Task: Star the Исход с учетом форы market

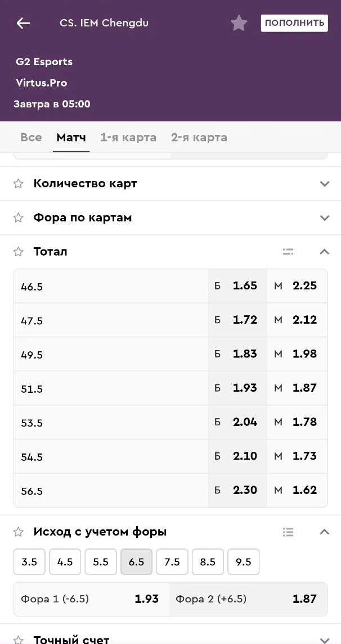Action: point(19,532)
